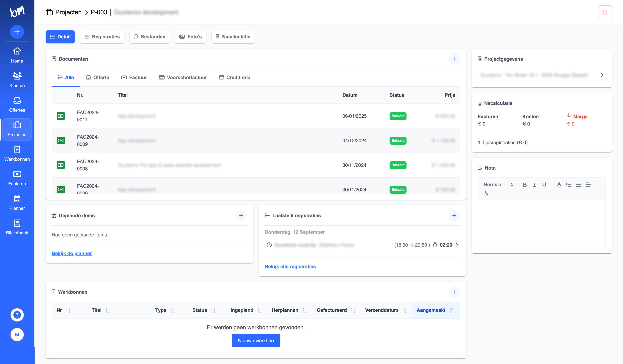
Task: Open the Planner sidebar icon
Action: pos(17,203)
